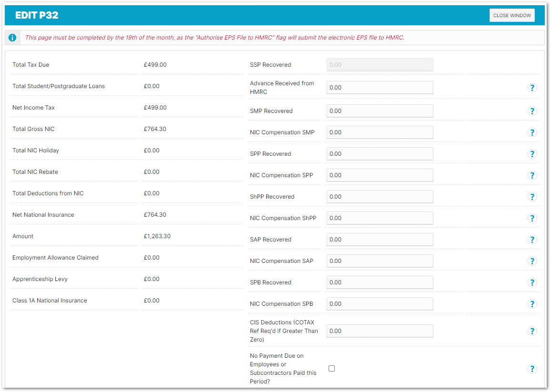Open help for NIC Compensation SPB

(x=532, y=304)
